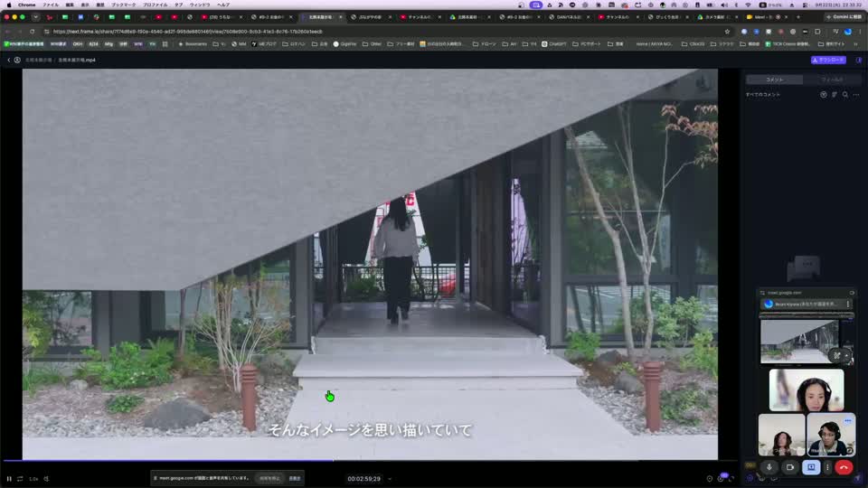Image resolution: width=868 pixels, height=488 pixels.
Task: Open the ブックマーク menu in menu bar
Action: point(123,5)
